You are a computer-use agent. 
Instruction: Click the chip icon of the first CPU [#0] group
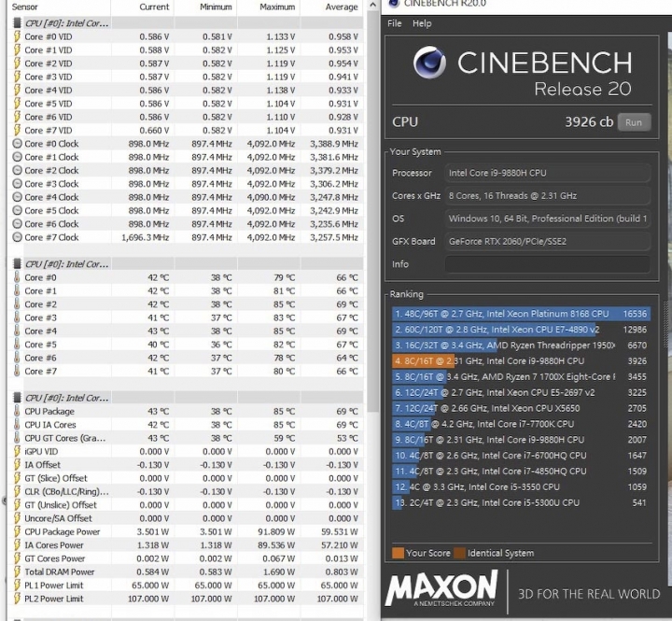(17, 22)
